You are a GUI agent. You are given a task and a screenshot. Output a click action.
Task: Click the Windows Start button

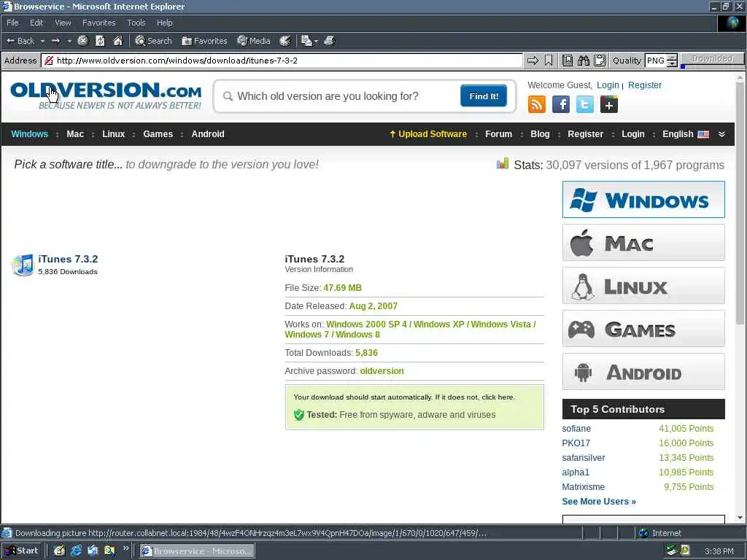tap(22, 551)
